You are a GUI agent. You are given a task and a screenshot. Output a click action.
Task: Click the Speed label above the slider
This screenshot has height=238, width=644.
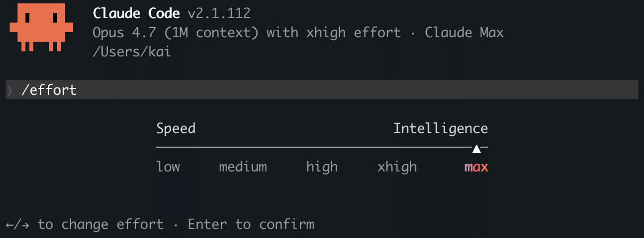[x=176, y=129]
